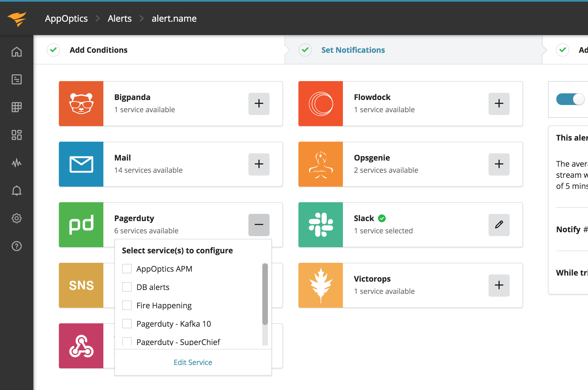Click the integrations squares icon in sidebar
The height and width of the screenshot is (390, 588).
[17, 135]
